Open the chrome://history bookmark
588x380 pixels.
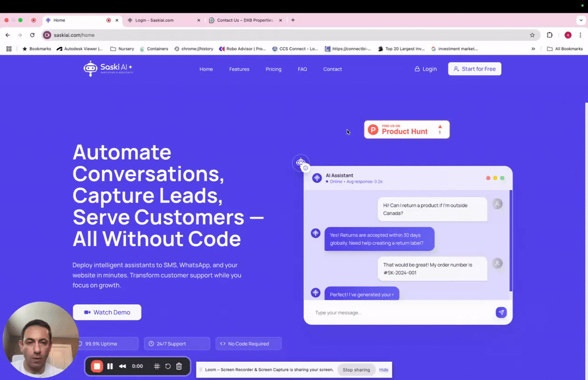194,49
